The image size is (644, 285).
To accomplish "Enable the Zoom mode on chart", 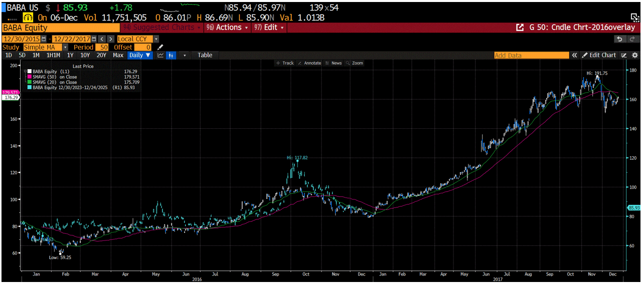I will pyautogui.click(x=354, y=63).
